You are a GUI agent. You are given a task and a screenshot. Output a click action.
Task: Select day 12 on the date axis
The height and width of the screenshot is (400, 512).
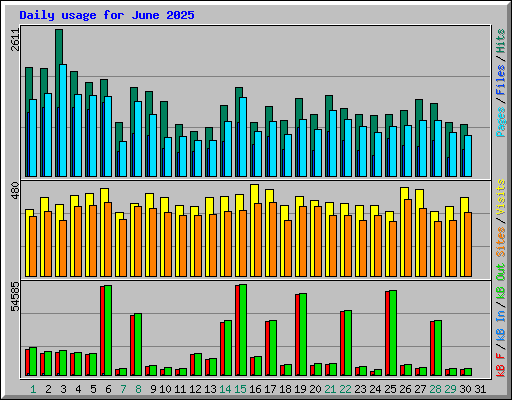click(x=195, y=389)
